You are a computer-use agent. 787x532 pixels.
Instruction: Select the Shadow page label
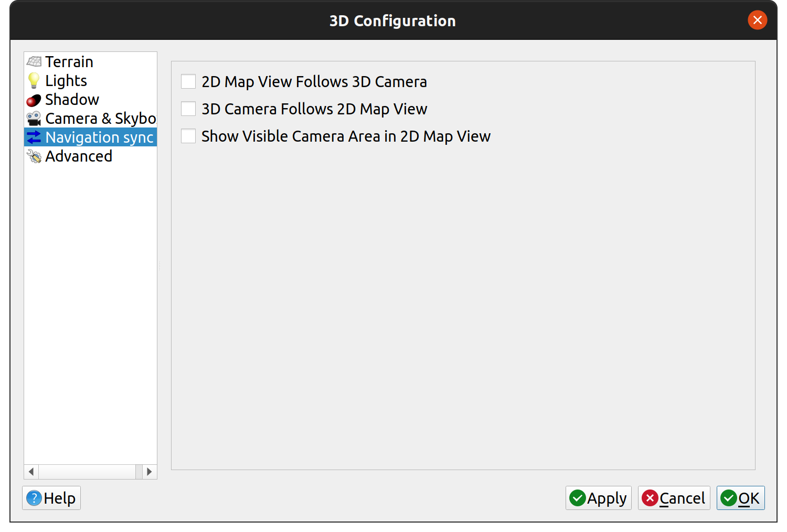coord(72,100)
